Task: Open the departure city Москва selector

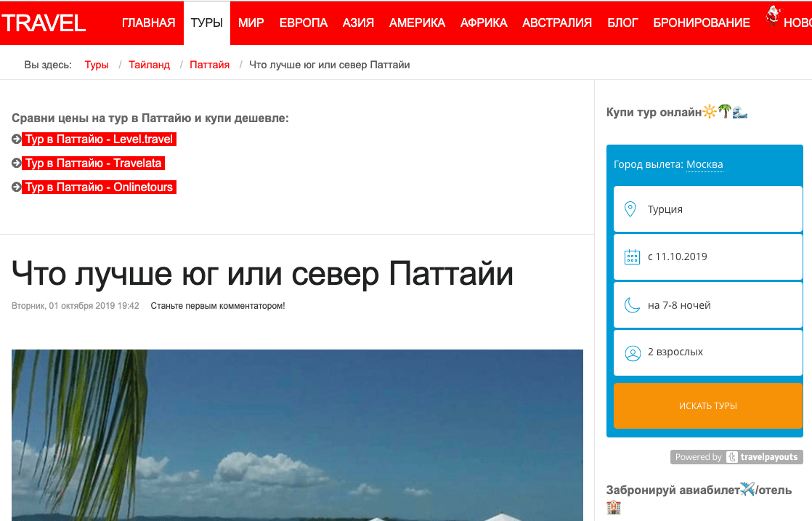Action: pyautogui.click(x=705, y=164)
